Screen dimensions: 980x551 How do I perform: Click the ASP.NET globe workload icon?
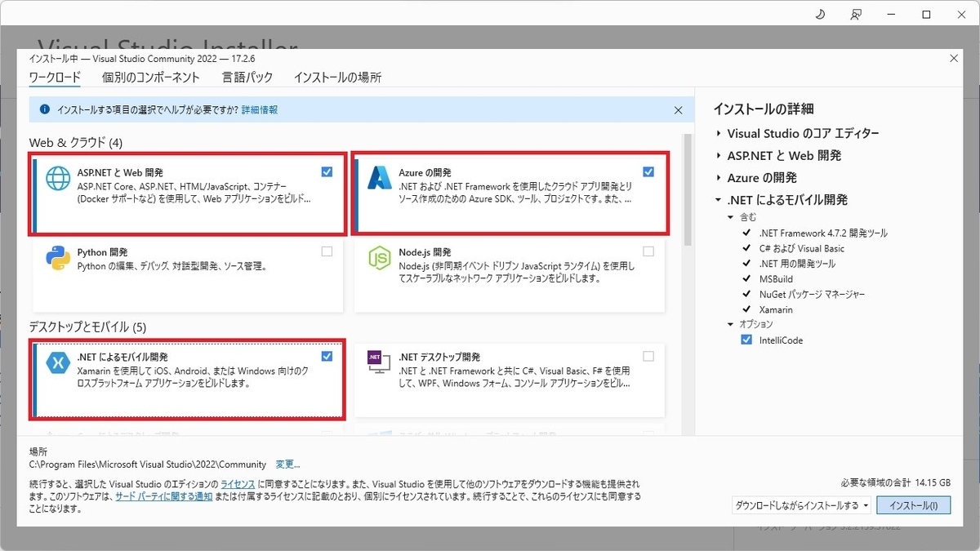(x=59, y=178)
